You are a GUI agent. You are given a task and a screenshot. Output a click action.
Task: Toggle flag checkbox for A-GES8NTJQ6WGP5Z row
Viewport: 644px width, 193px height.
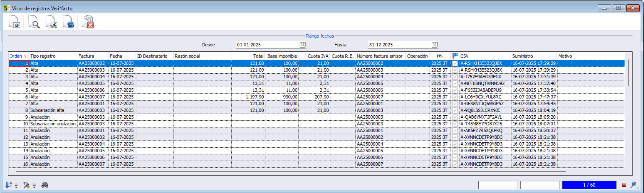455,104
